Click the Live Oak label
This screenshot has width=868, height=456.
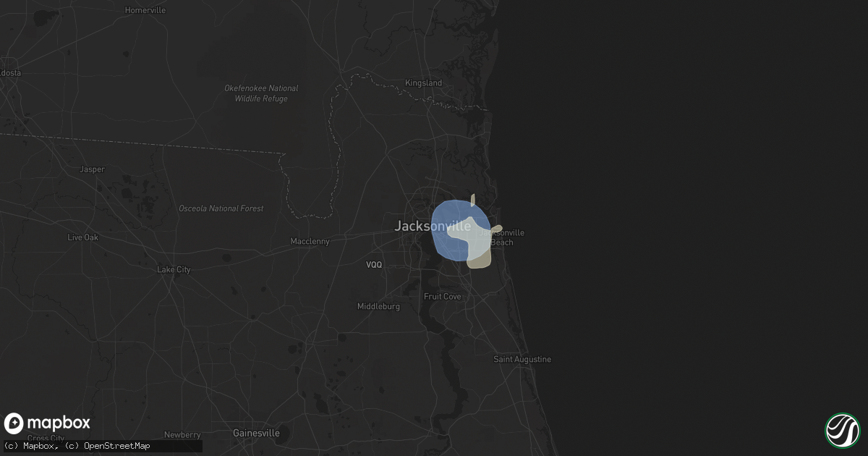click(x=84, y=237)
